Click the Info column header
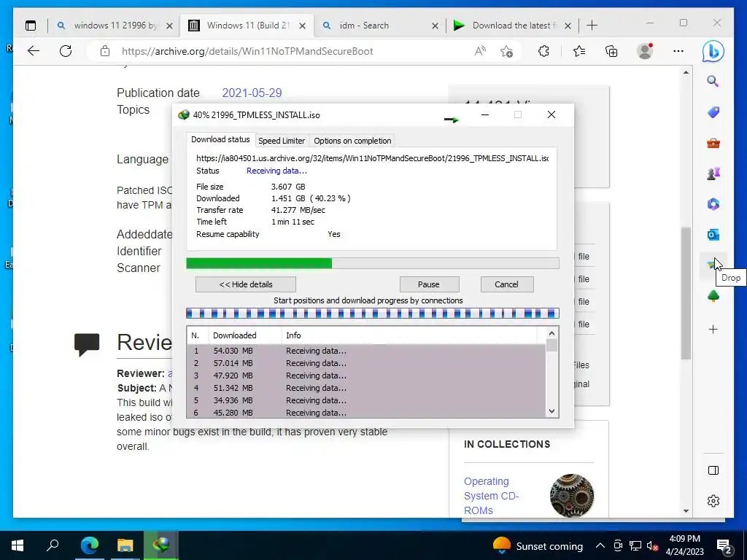Screen dimensions: 747x560 (410, 335)
